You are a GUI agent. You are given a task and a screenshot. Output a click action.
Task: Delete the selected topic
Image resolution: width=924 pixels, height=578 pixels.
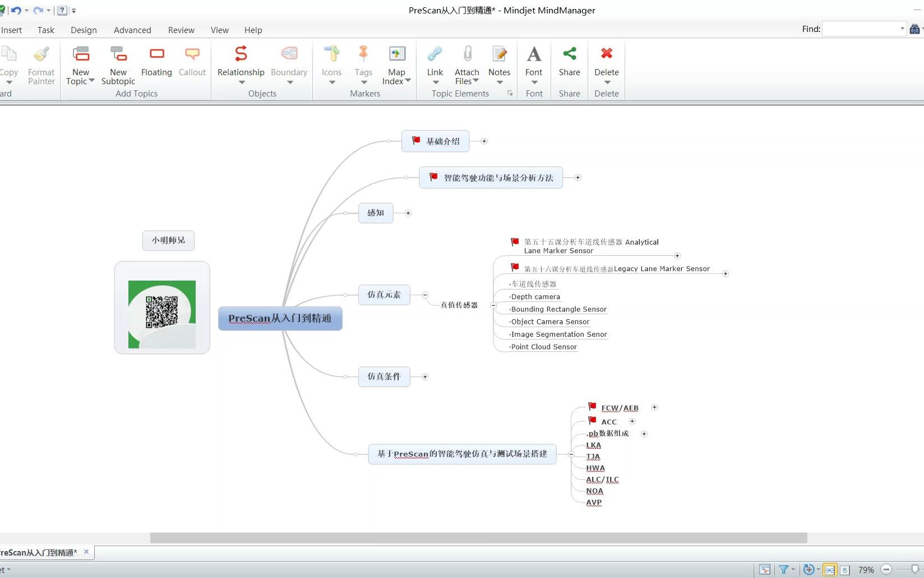[x=607, y=65]
